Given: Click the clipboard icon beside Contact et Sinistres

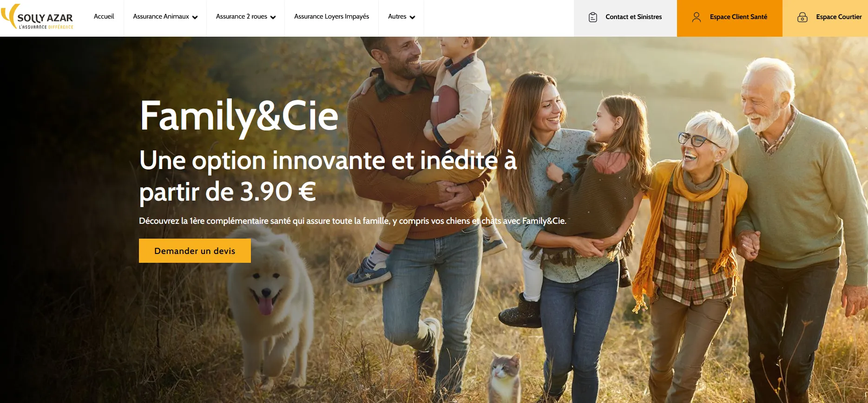Looking at the screenshot, I should 593,17.
